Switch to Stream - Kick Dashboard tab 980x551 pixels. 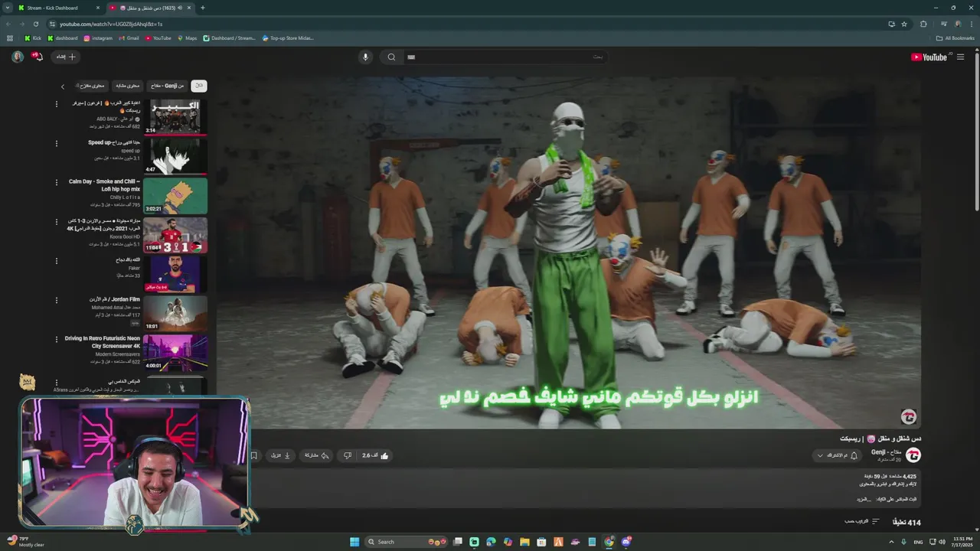[59, 8]
